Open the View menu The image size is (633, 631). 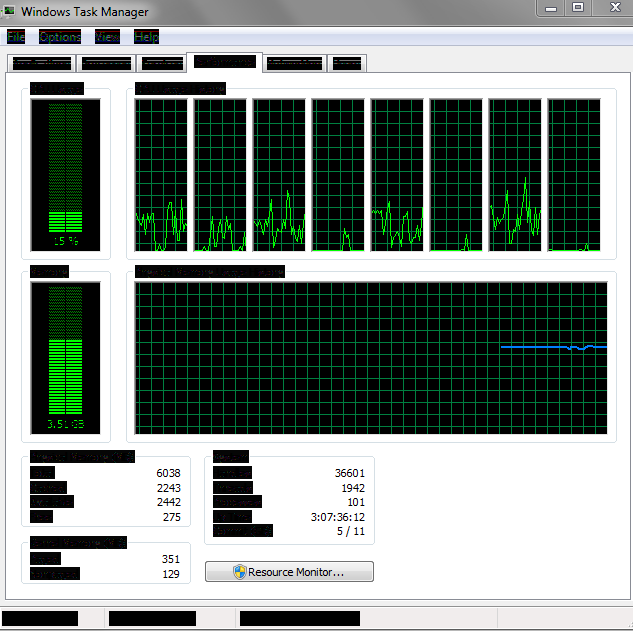pos(107,37)
